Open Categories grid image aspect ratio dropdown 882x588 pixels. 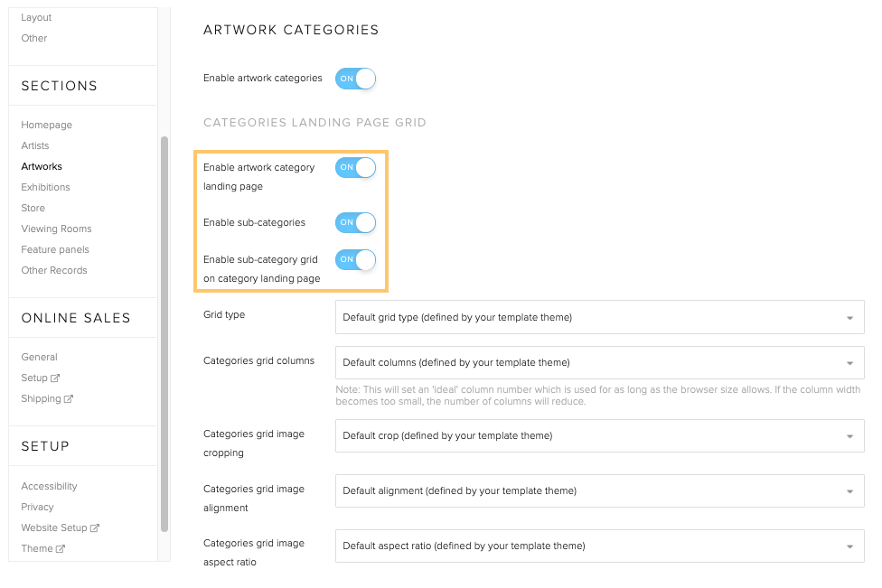599,546
